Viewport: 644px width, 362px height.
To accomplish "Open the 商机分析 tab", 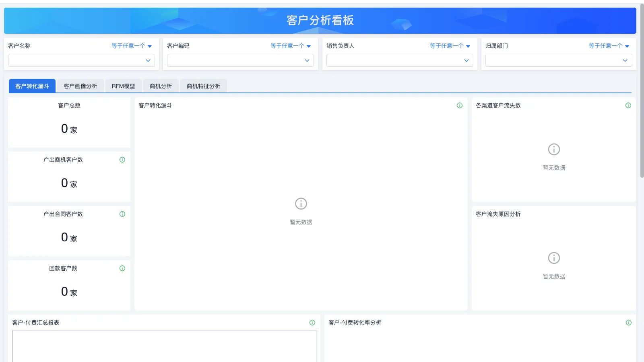I will (x=161, y=86).
